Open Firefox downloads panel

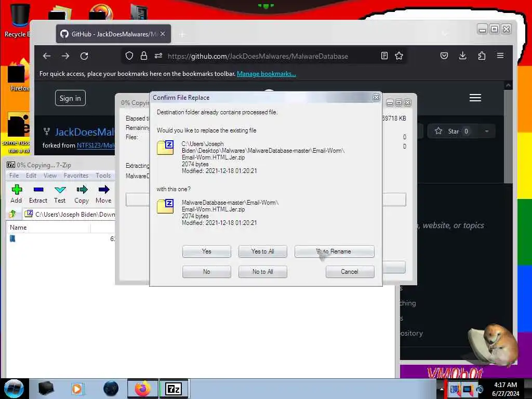[462, 56]
